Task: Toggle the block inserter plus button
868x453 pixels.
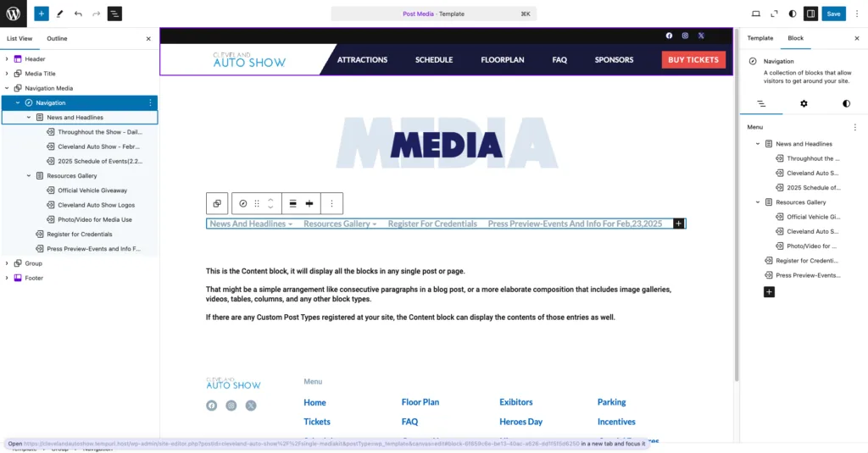Action: (x=42, y=14)
